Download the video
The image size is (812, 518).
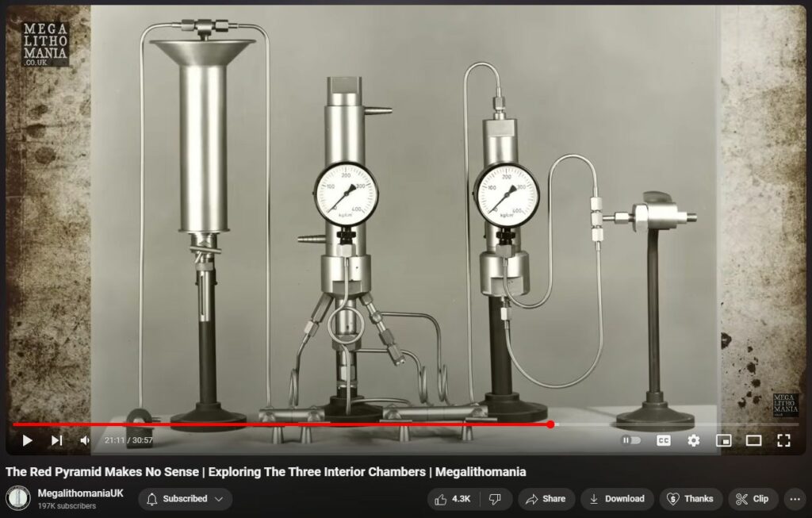point(617,499)
